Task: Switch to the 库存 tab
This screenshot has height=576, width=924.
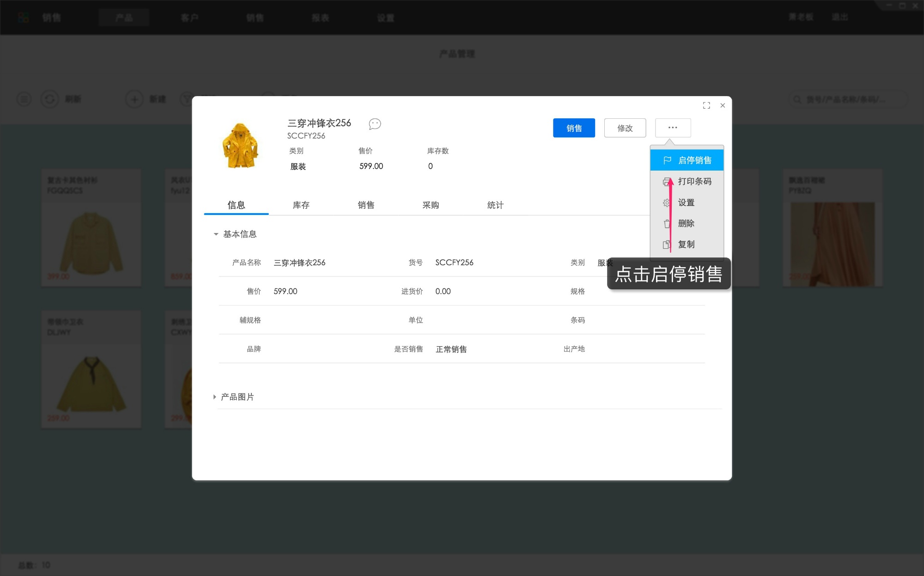Action: click(x=301, y=205)
